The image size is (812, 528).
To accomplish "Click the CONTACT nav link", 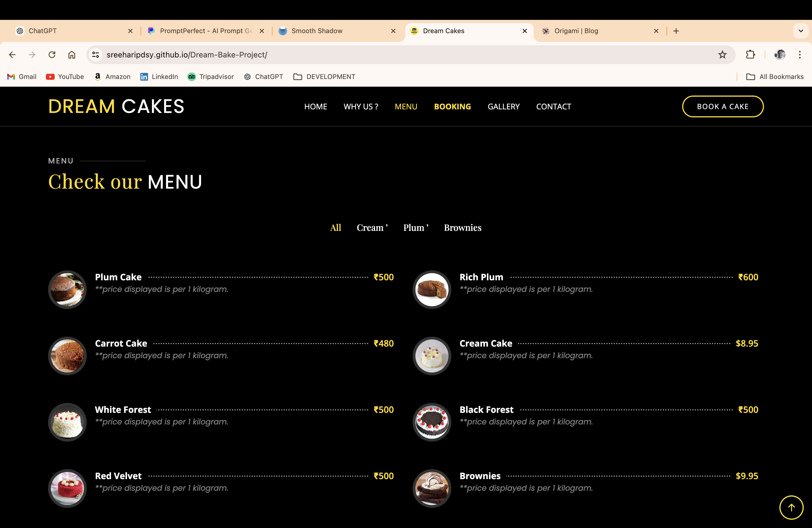I will pos(553,107).
